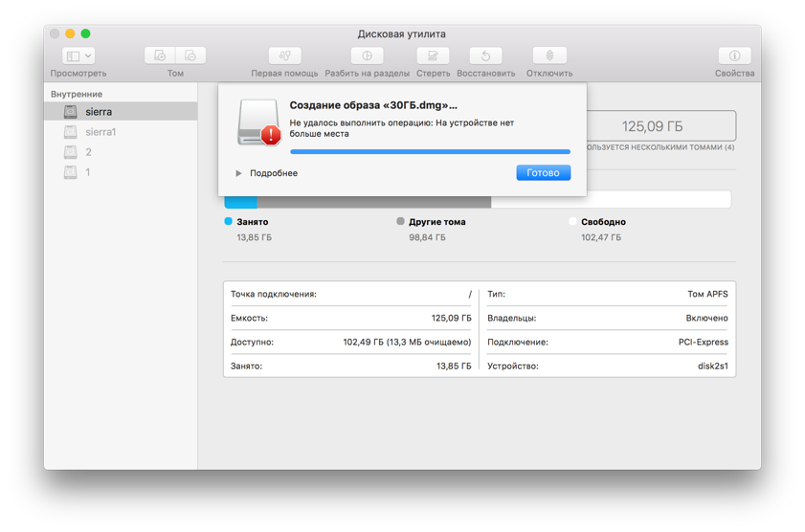Click the Другие тома legend label

(437, 222)
